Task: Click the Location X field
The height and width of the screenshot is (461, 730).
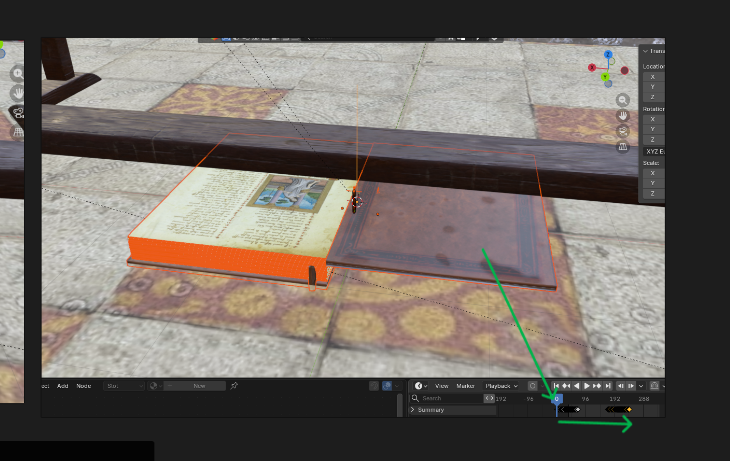Action: pyautogui.click(x=654, y=77)
